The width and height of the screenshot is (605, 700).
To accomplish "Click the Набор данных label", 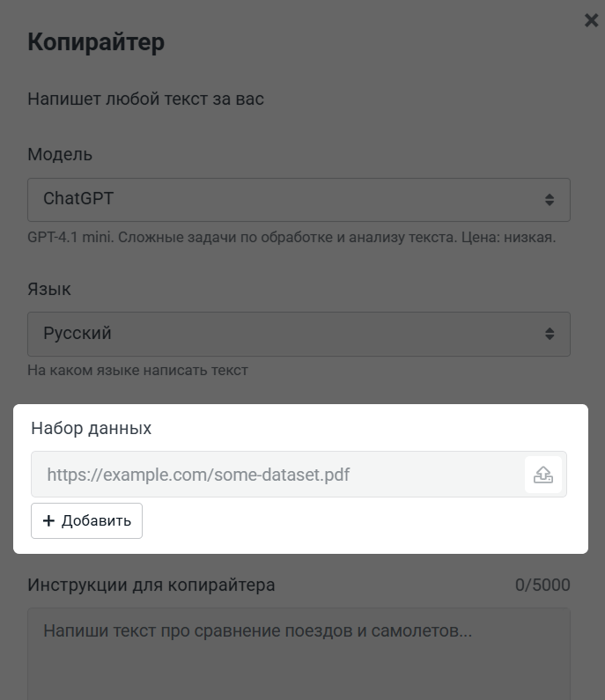I will [x=92, y=429].
